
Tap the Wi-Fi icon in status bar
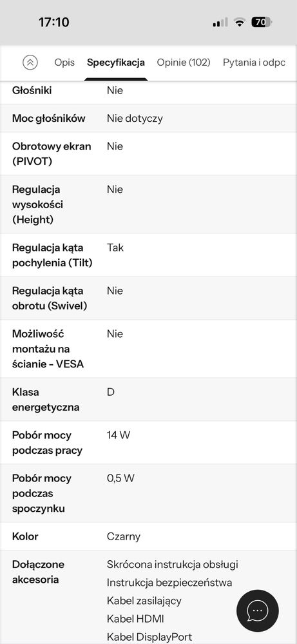click(239, 22)
